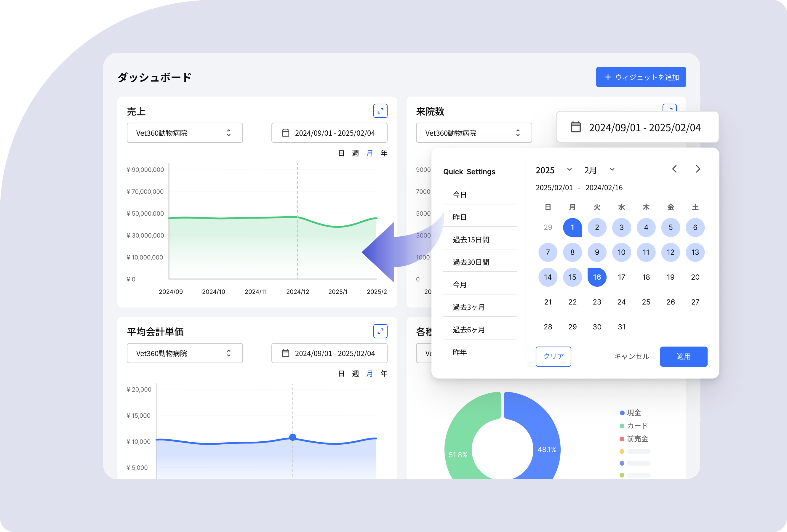The image size is (787, 532).
Task: Select day 7 in the calendar
Action: [x=548, y=252]
